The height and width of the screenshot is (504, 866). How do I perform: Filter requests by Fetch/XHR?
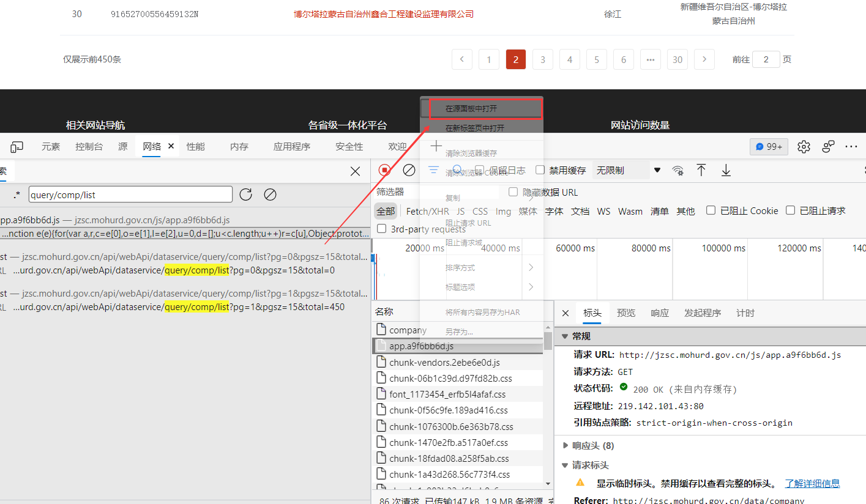(x=428, y=211)
